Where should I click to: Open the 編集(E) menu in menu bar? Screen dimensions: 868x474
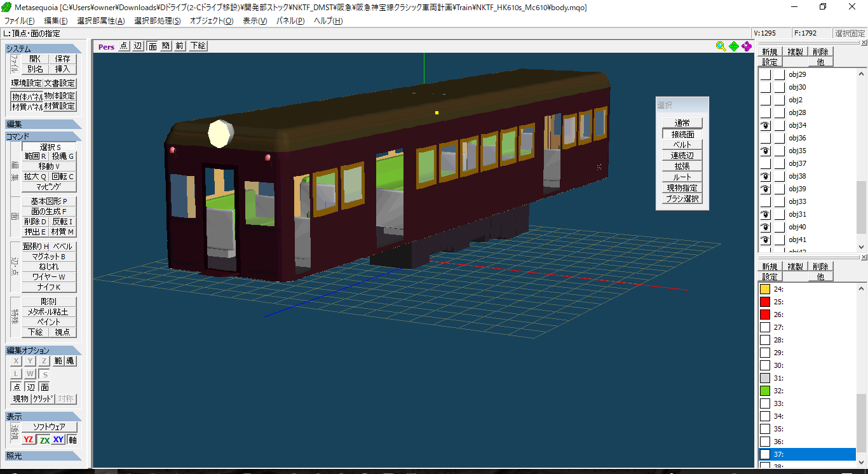[55, 21]
